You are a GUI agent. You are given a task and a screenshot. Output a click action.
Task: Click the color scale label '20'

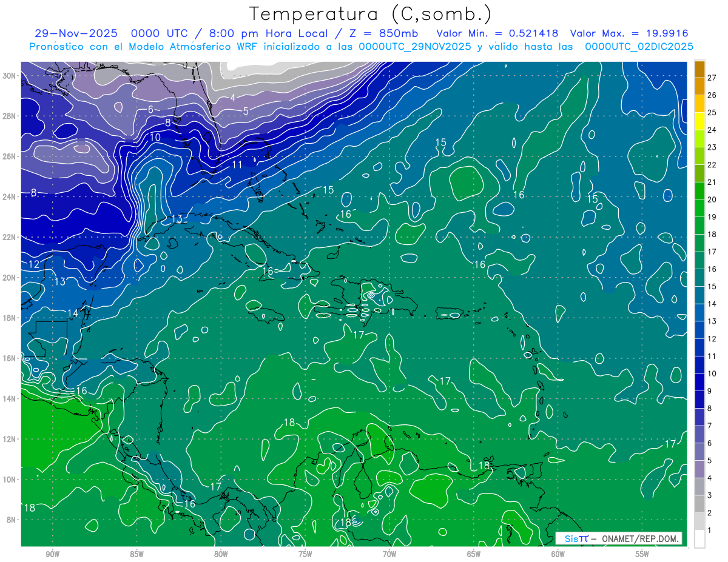click(712, 199)
